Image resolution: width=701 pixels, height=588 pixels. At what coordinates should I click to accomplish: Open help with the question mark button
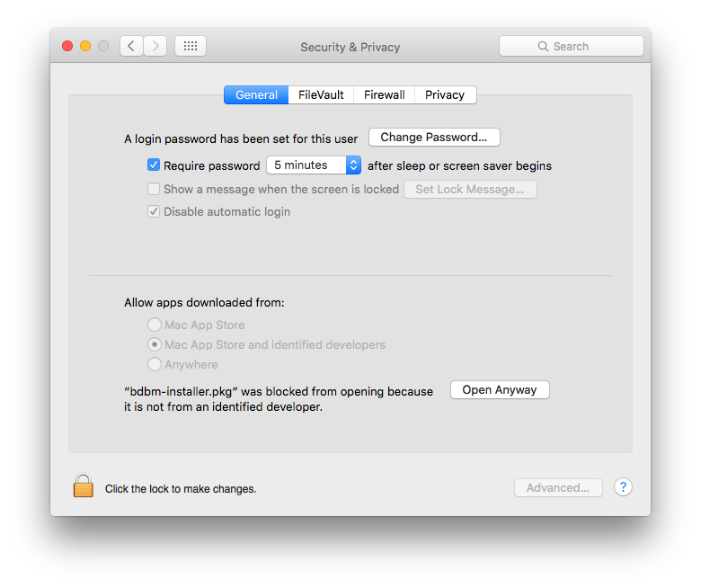click(623, 487)
